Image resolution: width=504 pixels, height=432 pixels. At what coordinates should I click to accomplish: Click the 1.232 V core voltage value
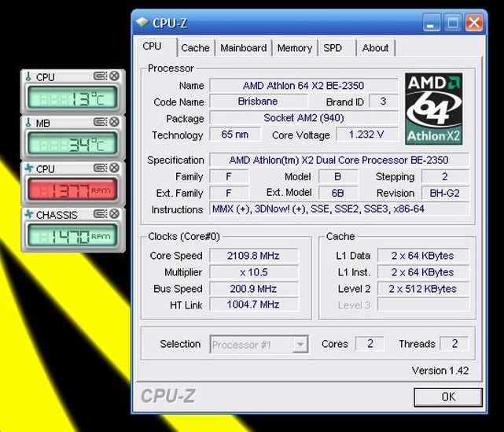click(366, 135)
